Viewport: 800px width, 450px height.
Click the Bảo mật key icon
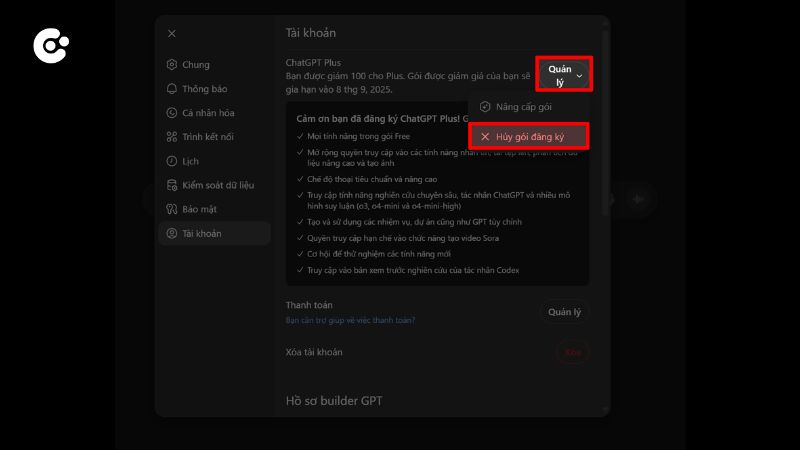[172, 209]
